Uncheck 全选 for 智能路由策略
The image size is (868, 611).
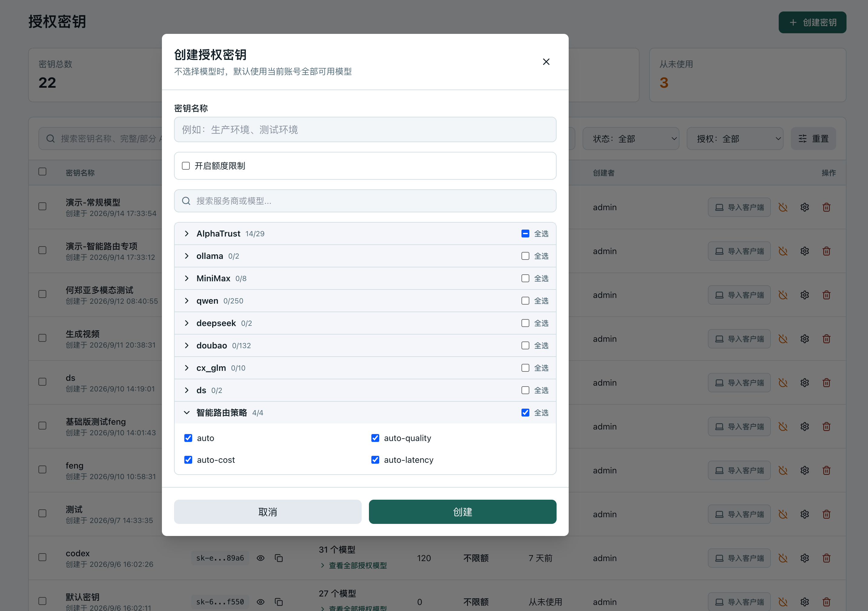coord(525,412)
